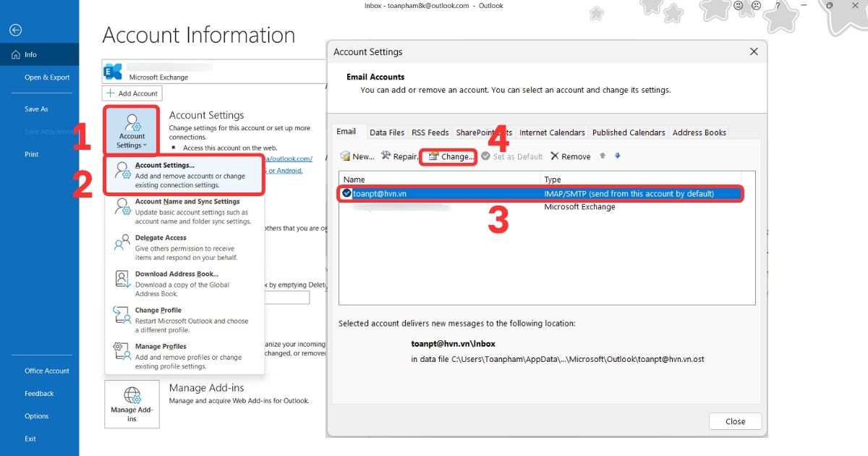The height and width of the screenshot is (456, 868).
Task: Open the Account Settings dropdown
Action: coord(132,130)
